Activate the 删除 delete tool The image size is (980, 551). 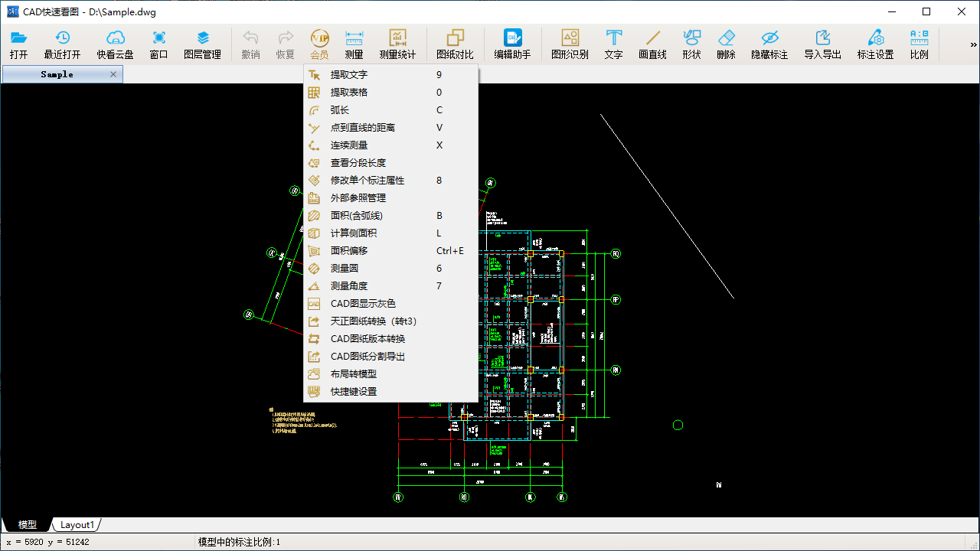(x=726, y=42)
